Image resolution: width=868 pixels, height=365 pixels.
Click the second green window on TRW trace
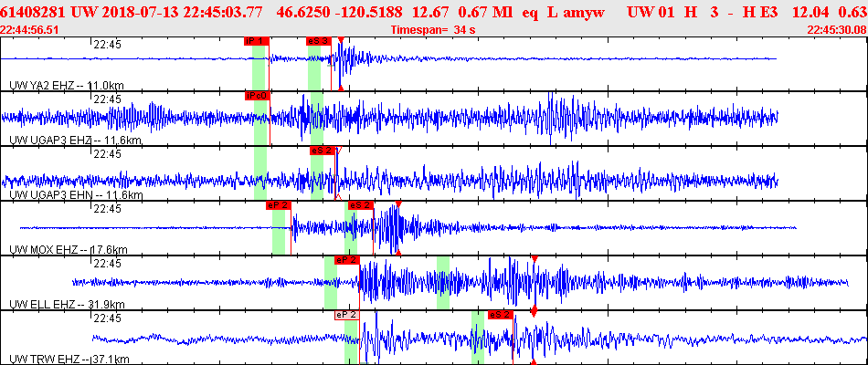point(478,338)
